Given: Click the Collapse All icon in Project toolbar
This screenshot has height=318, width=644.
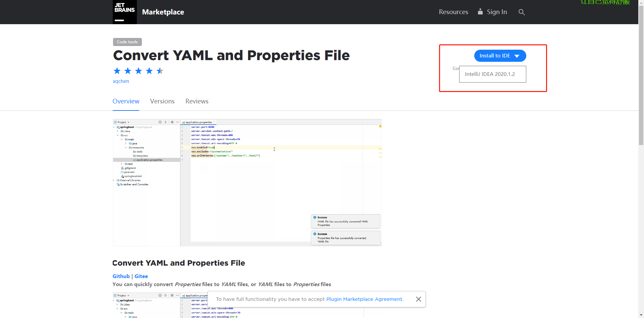Looking at the screenshot, I should coord(165,122).
